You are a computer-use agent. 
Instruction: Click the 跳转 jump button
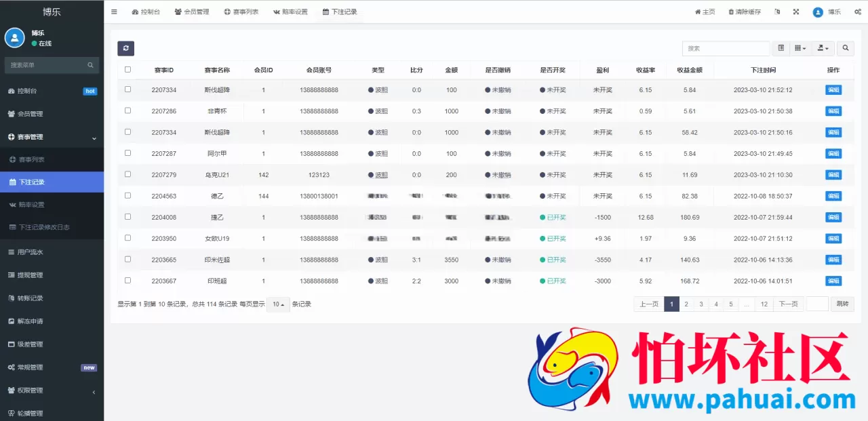point(842,304)
